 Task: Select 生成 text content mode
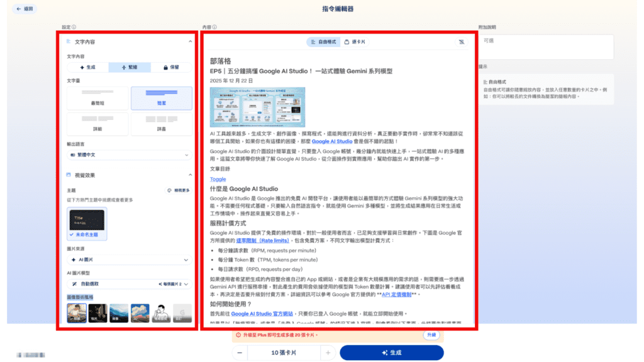pyautogui.click(x=87, y=67)
